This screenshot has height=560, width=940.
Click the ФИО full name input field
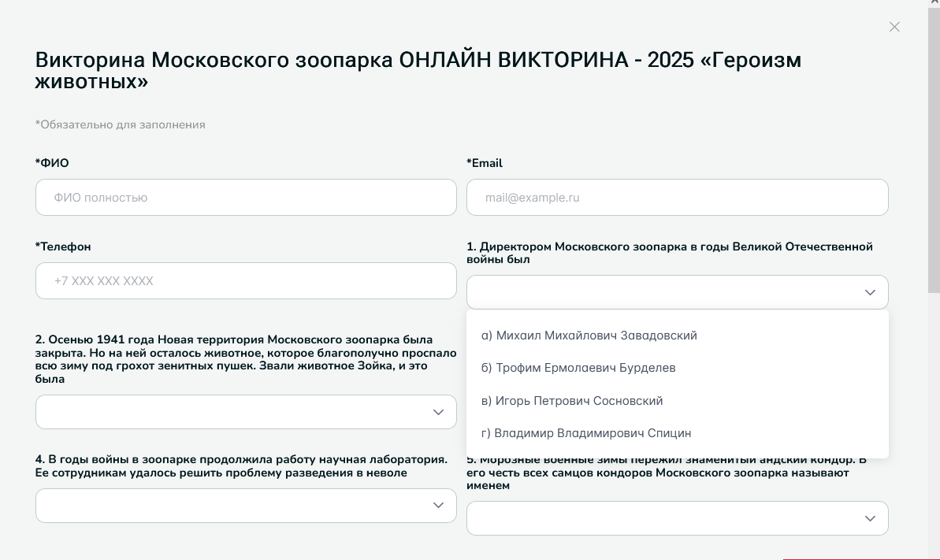point(246,197)
